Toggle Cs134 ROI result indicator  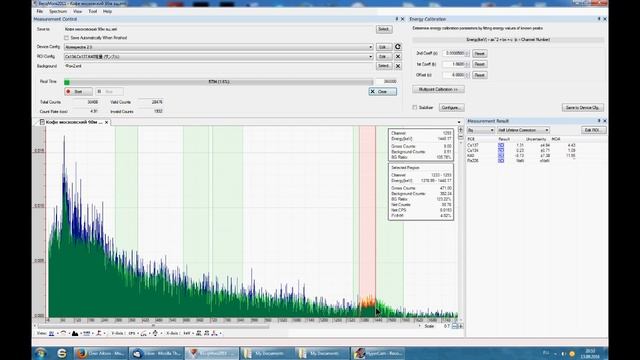tap(501, 150)
